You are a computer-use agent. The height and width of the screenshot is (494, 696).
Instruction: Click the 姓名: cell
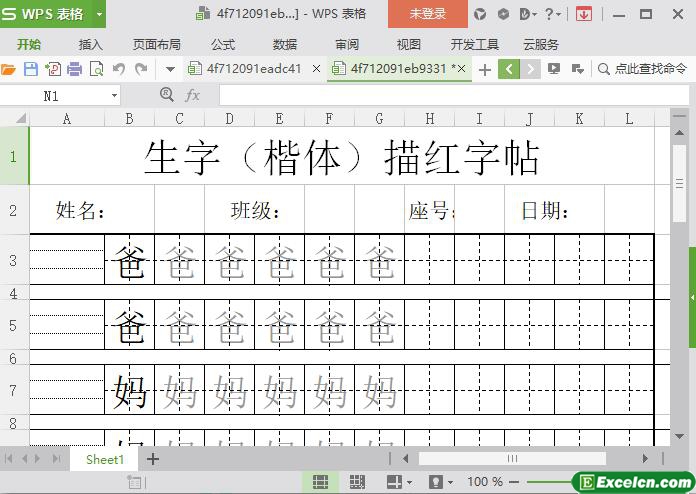pyautogui.click(x=92, y=209)
